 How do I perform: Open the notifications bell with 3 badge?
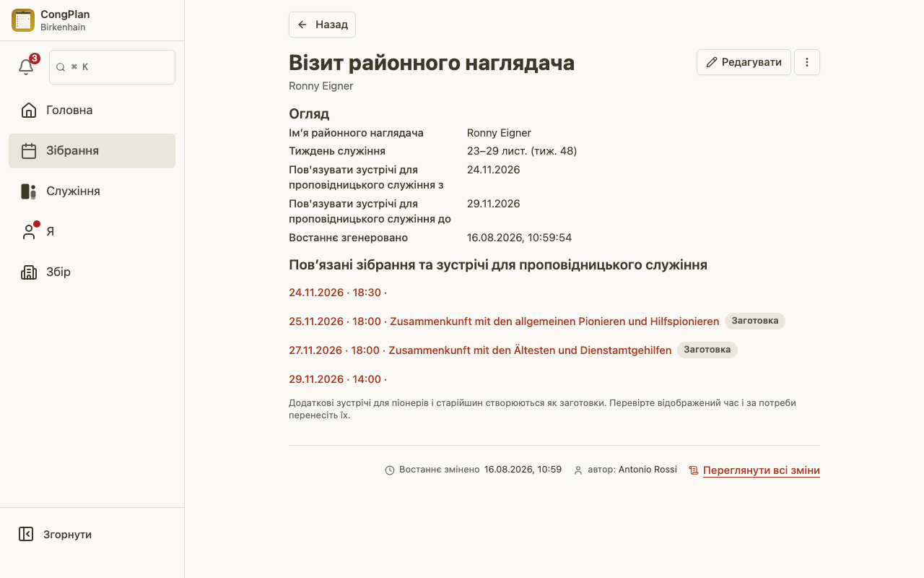pyautogui.click(x=27, y=66)
